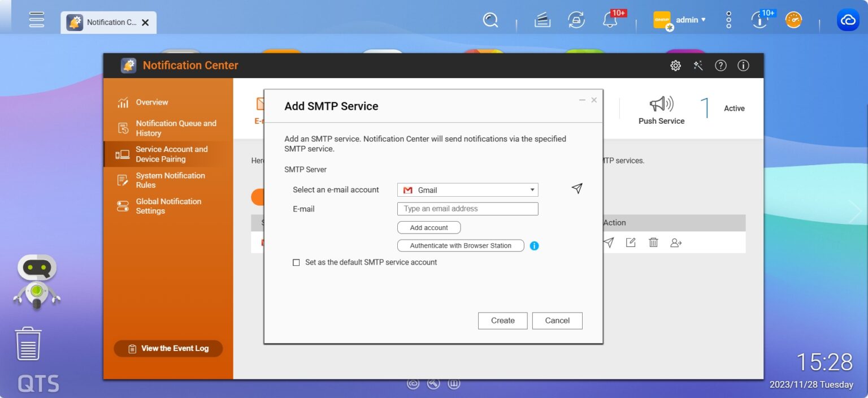Click the blue info icon beside Authenticate button
The width and height of the screenshot is (868, 398).
tap(534, 246)
